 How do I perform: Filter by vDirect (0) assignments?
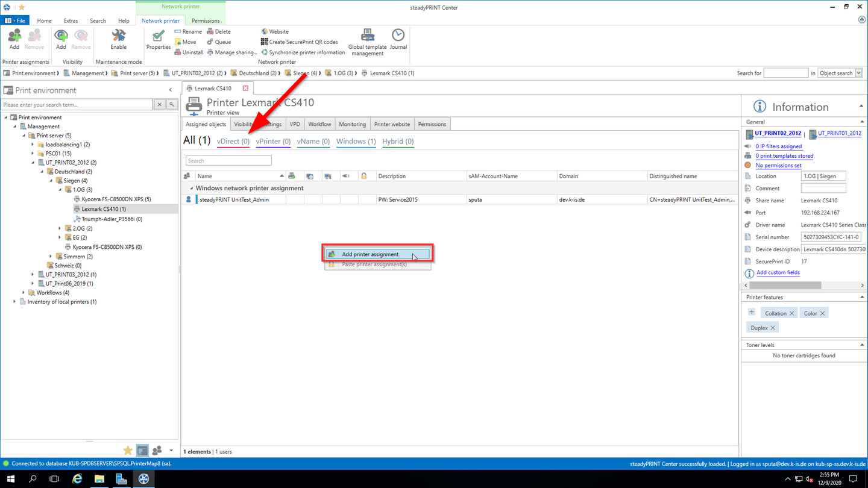(233, 142)
